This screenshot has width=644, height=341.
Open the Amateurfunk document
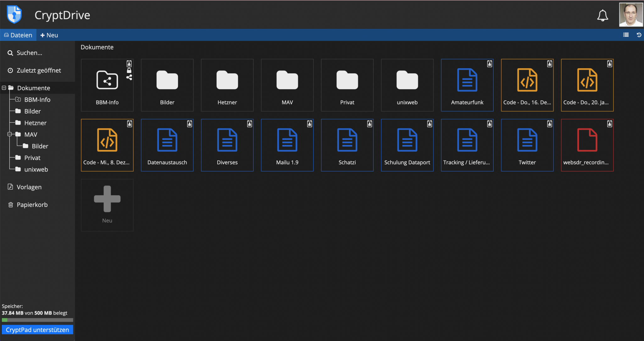(x=467, y=85)
